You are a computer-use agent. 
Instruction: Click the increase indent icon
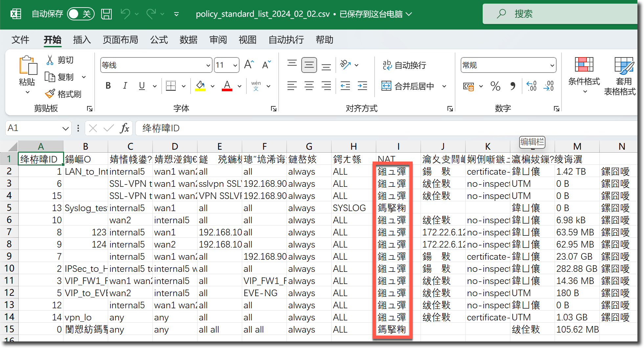coord(362,86)
